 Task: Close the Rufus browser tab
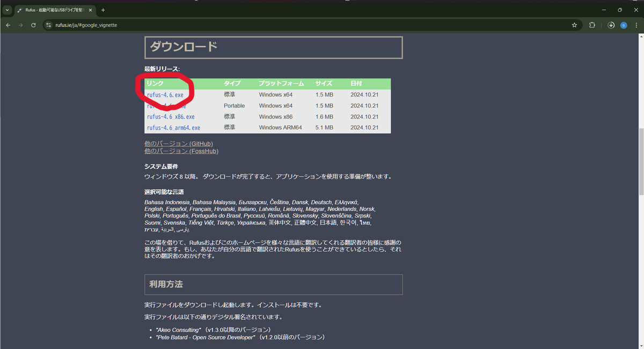pyautogui.click(x=91, y=10)
